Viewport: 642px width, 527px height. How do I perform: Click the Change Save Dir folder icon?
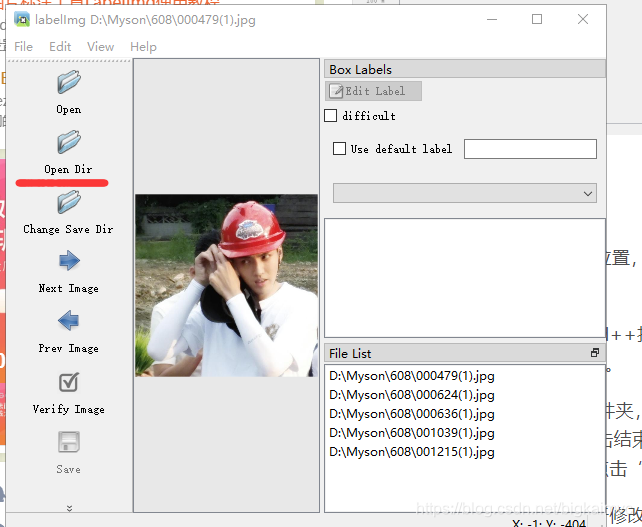(x=69, y=201)
